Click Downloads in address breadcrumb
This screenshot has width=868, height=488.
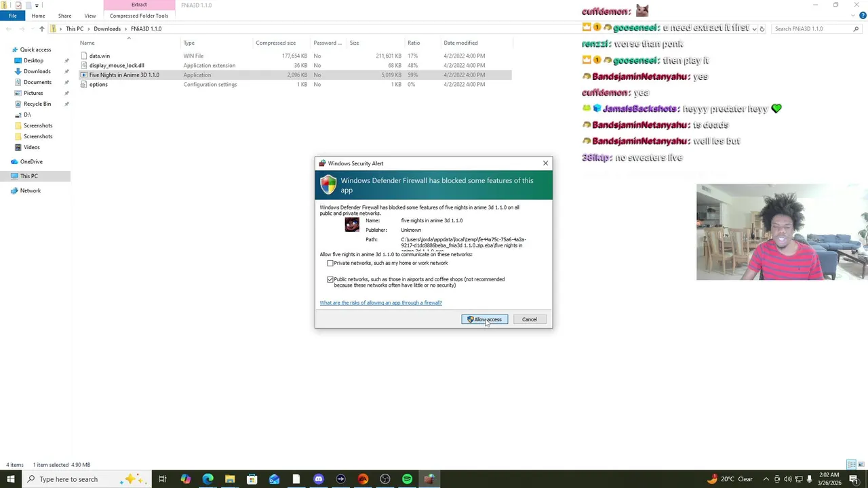(x=107, y=28)
